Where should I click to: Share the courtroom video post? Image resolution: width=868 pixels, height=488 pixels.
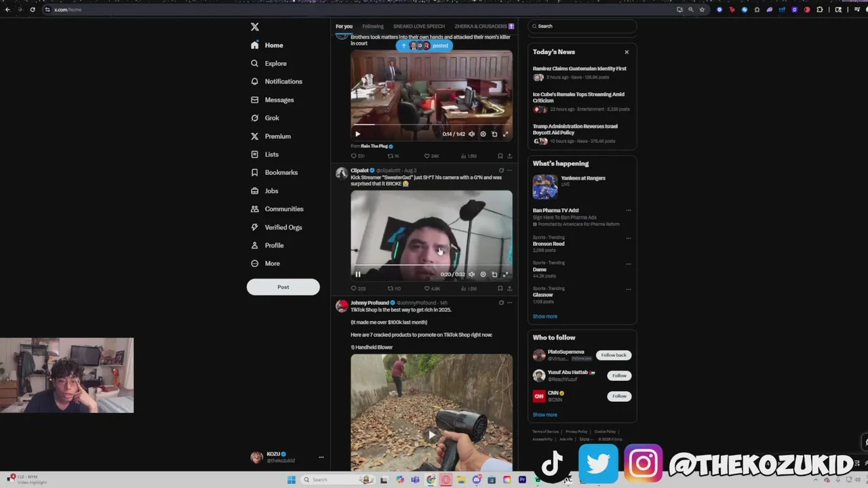click(x=509, y=156)
